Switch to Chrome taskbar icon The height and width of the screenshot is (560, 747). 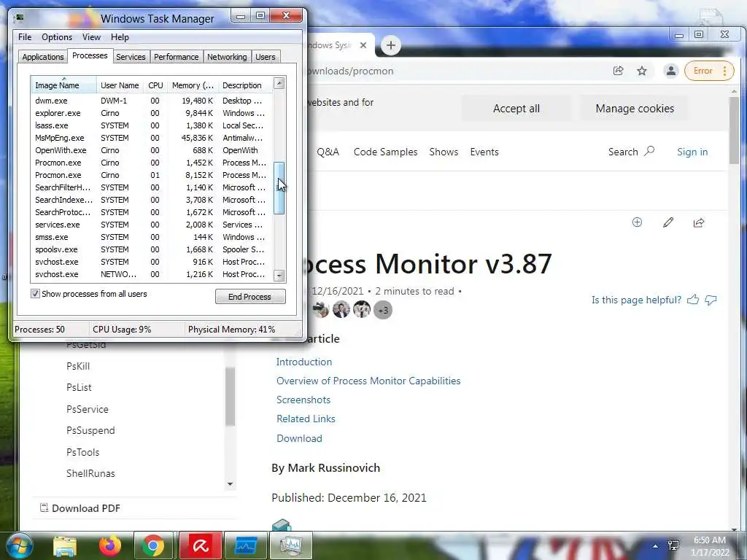pos(153,545)
